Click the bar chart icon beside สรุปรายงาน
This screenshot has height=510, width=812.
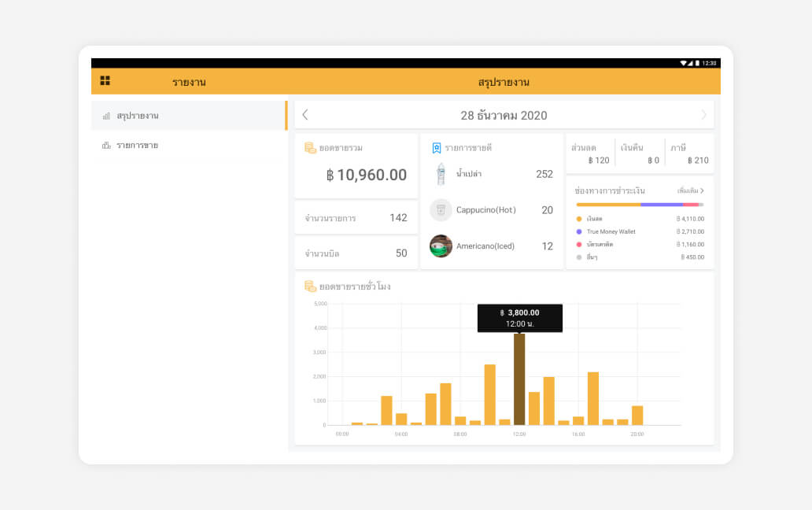point(106,116)
